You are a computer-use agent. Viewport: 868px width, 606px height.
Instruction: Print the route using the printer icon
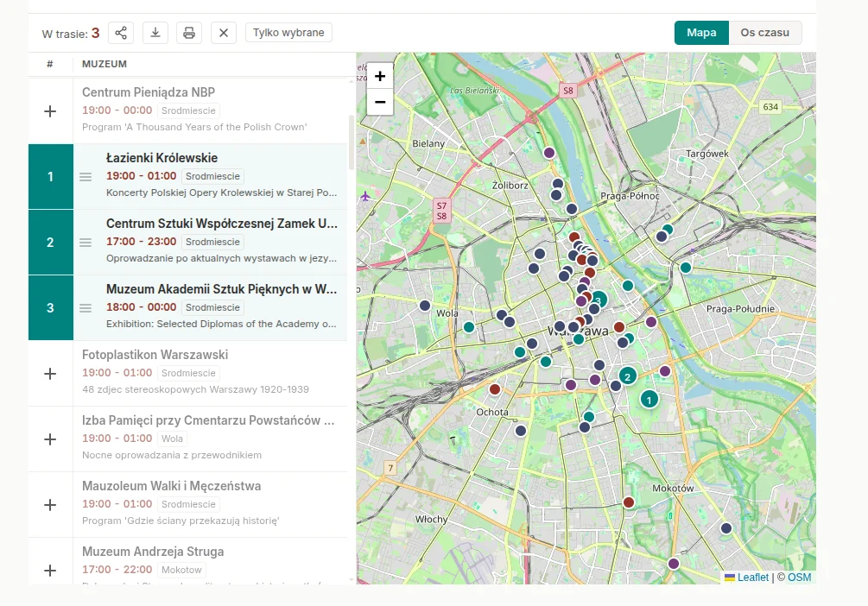pos(189,33)
